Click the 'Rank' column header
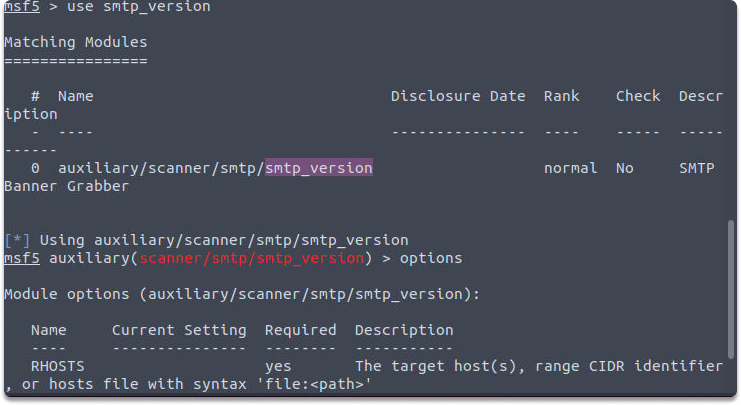The image size is (741, 405). point(561,96)
